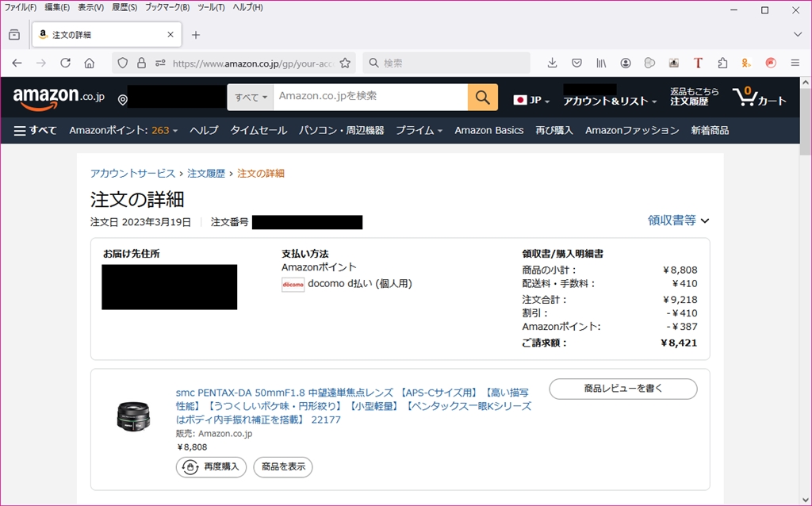Image resolution: width=812 pixels, height=506 pixels.
Task: Submit search with the orange magnifier button
Action: click(483, 97)
